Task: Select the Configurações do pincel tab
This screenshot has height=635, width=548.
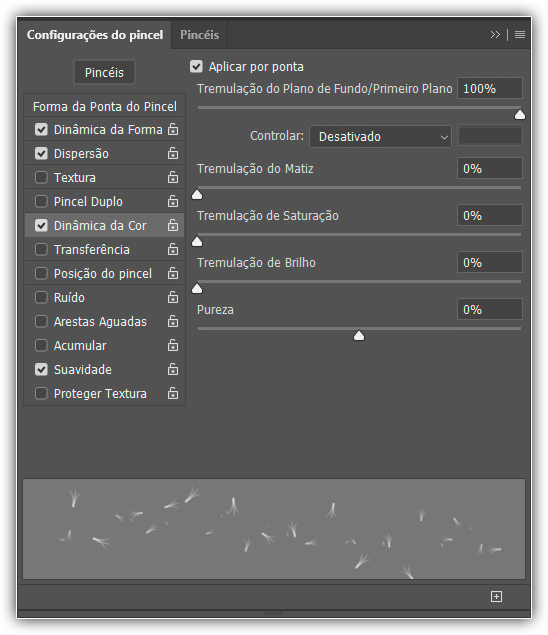Action: tap(95, 35)
